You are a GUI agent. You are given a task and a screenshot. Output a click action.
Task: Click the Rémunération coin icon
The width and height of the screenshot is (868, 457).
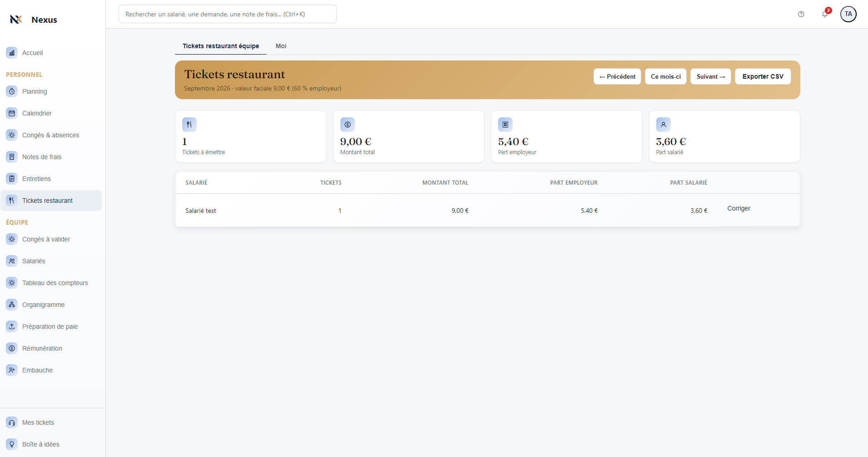pyautogui.click(x=12, y=348)
